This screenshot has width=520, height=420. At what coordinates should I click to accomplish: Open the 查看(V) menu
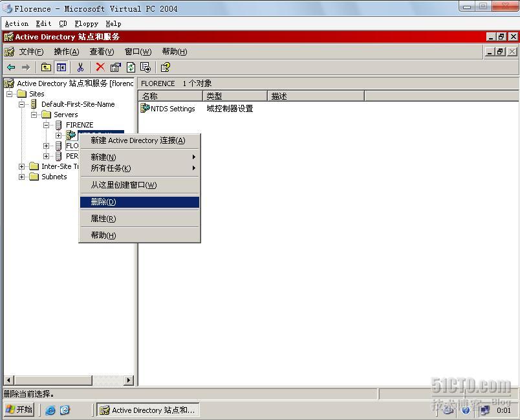102,52
